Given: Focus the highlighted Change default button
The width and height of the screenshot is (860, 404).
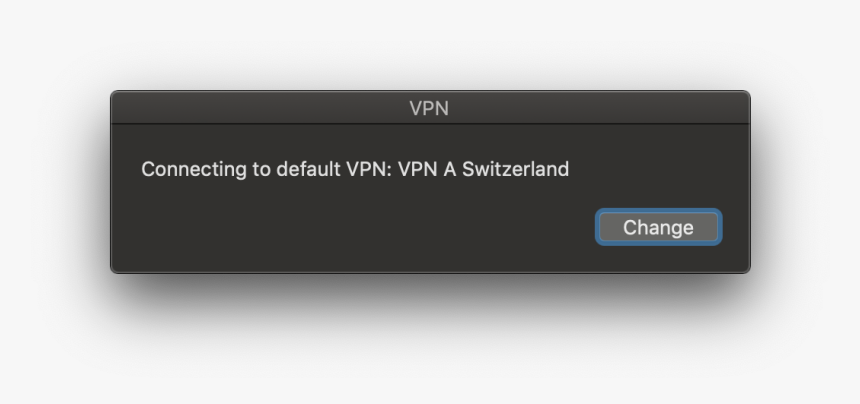Looking at the screenshot, I should pos(658,227).
